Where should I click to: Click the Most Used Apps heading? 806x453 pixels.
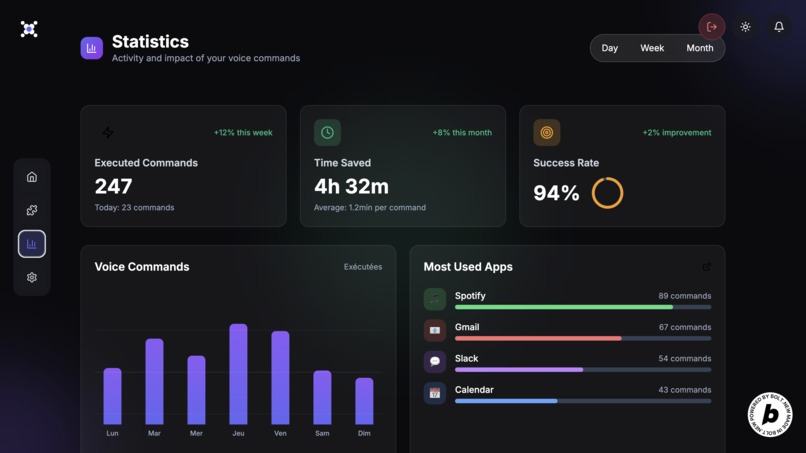468,267
